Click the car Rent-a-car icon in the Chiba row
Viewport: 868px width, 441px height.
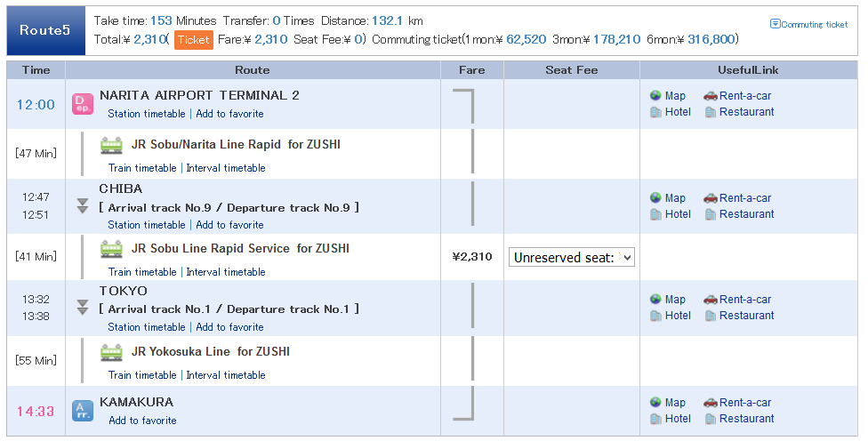tap(711, 198)
